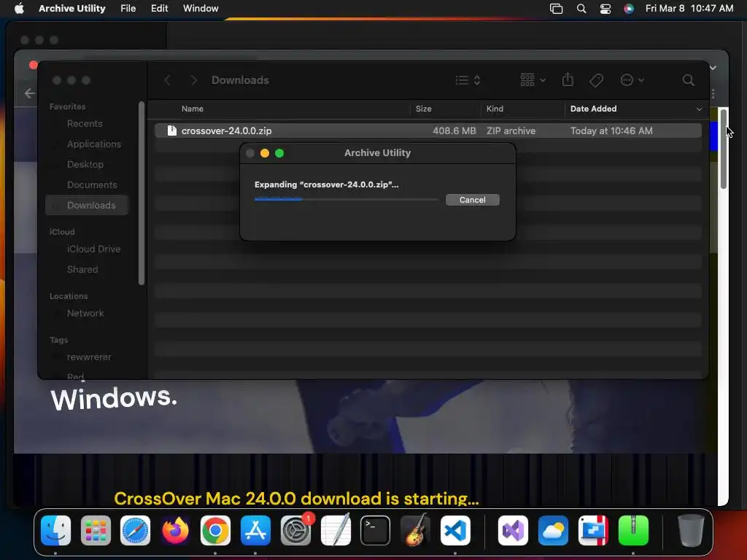The width and height of the screenshot is (747, 560).
Task: Open the Finder action ellipsis menu
Action: click(x=632, y=80)
